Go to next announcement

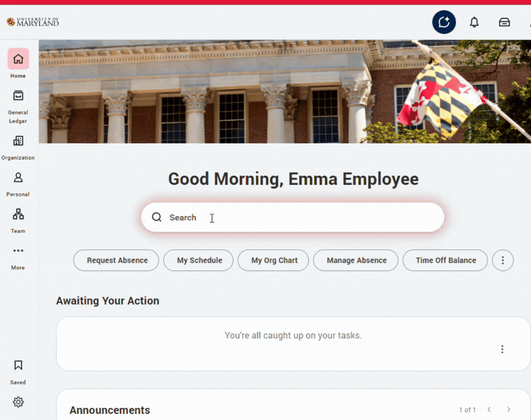tap(508, 410)
